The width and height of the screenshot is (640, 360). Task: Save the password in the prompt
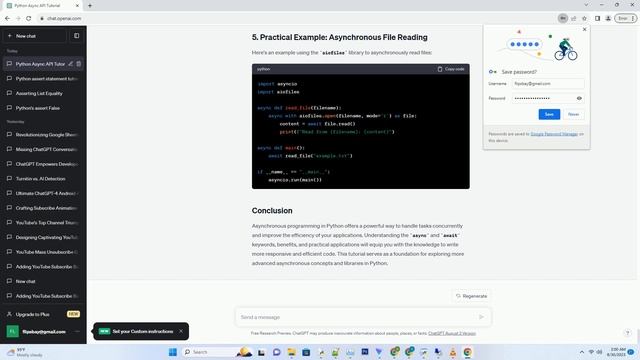pyautogui.click(x=549, y=114)
